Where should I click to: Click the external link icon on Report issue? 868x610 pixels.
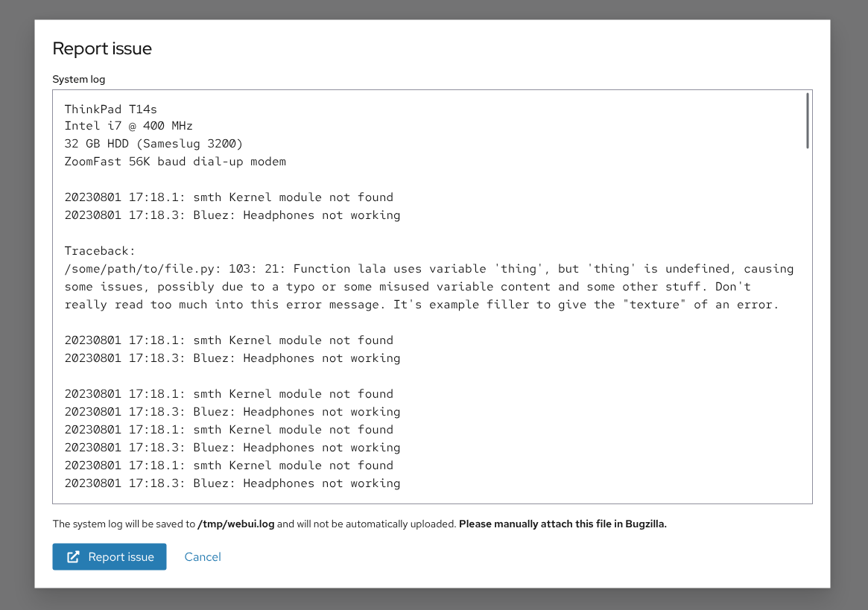pos(73,557)
